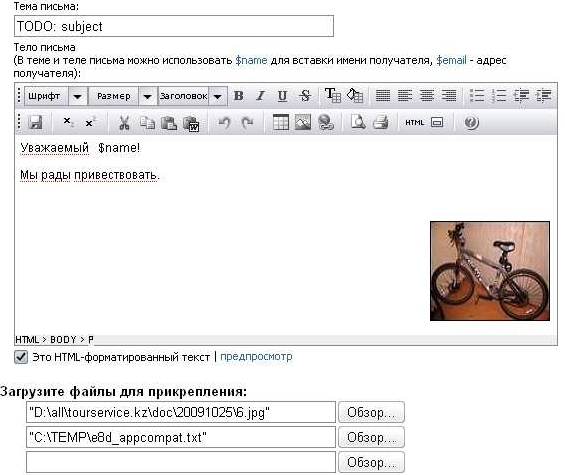Apply strikethrough formatting
The width and height of the screenshot is (565, 475).
coord(305,96)
